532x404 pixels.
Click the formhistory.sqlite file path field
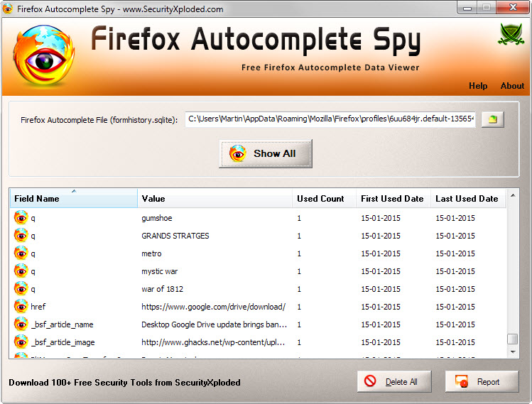[330, 119]
